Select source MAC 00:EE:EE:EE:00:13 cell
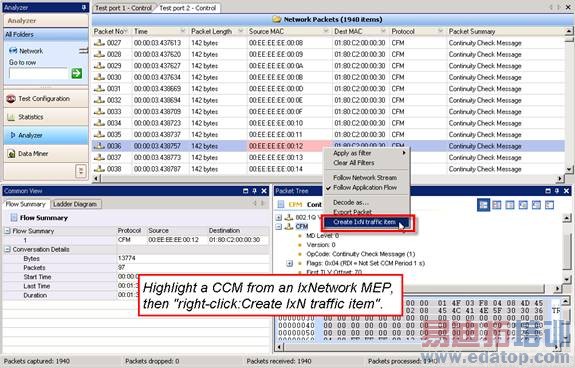The height and width of the screenshot is (368, 575). (x=290, y=157)
